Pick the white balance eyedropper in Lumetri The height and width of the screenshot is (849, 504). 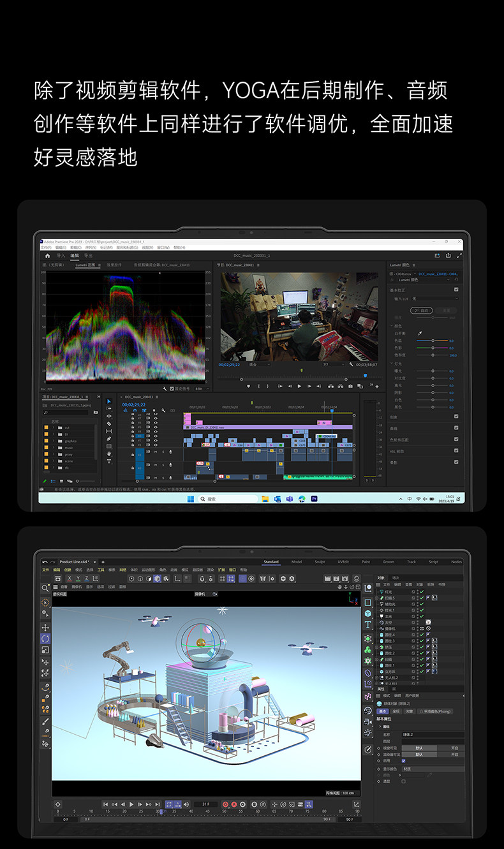click(x=420, y=333)
